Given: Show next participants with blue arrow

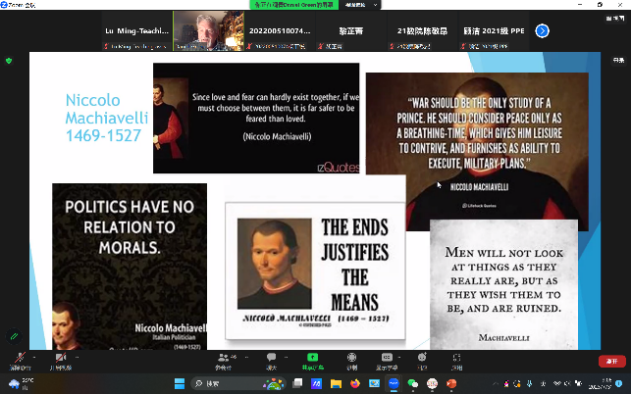Looking at the screenshot, I should (x=542, y=31).
